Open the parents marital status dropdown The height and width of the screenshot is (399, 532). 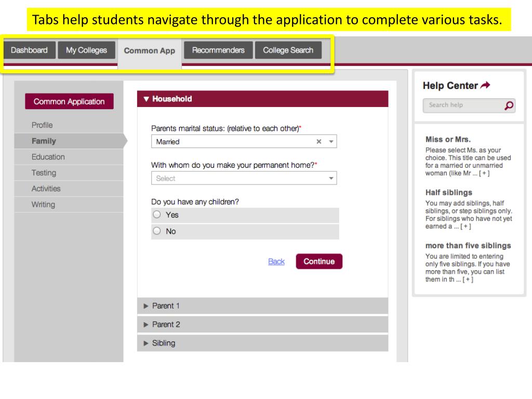pyautogui.click(x=331, y=141)
